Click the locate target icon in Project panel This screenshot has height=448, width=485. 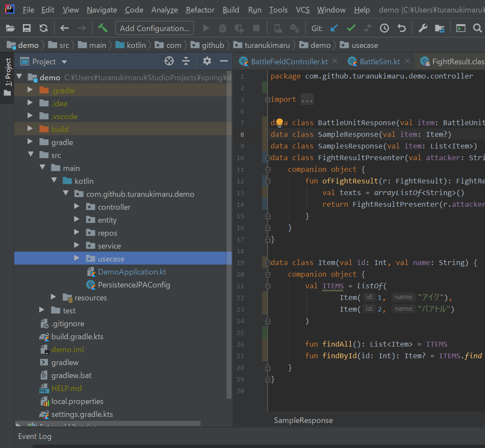[169, 61]
